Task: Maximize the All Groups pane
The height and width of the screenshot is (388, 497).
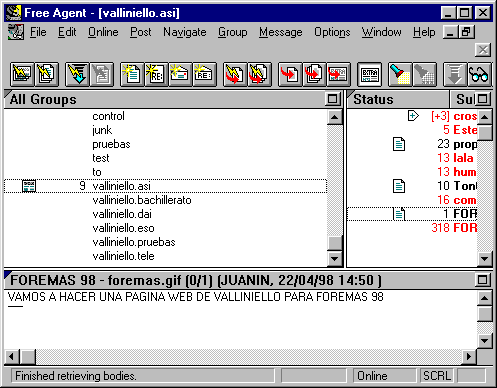Action: 333,99
